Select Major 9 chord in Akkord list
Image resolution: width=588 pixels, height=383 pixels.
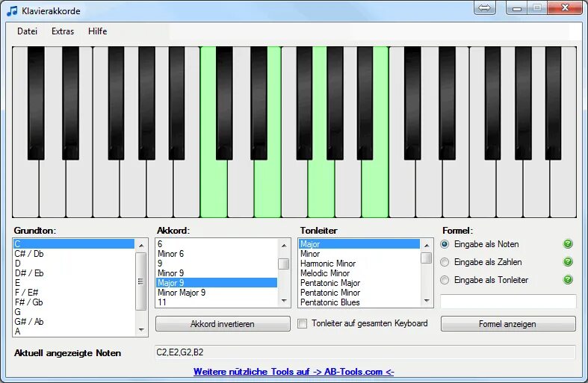(217, 283)
